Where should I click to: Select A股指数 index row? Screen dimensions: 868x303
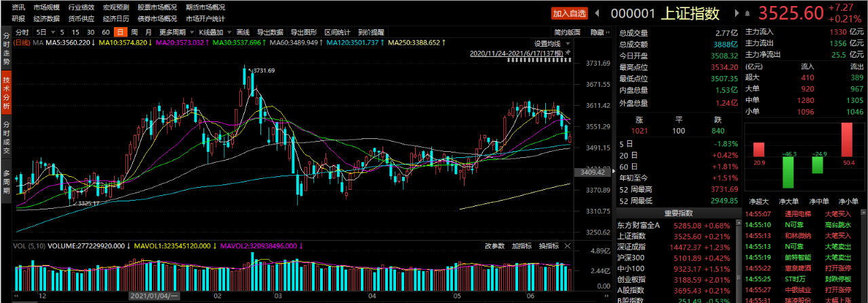[x=677, y=291]
